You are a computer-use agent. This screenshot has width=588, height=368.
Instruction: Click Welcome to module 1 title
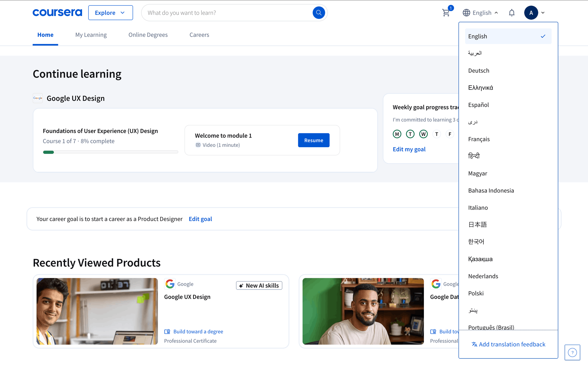coord(223,136)
